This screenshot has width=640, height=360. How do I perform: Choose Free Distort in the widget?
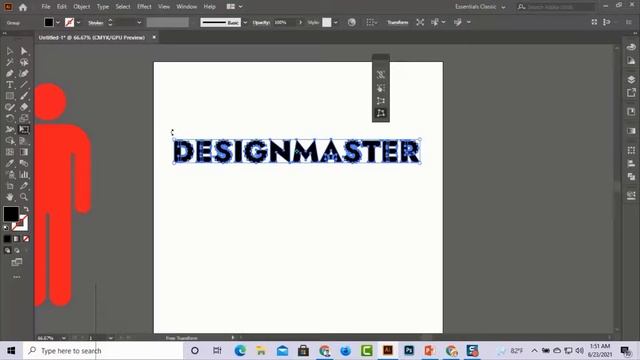pyautogui.click(x=381, y=113)
